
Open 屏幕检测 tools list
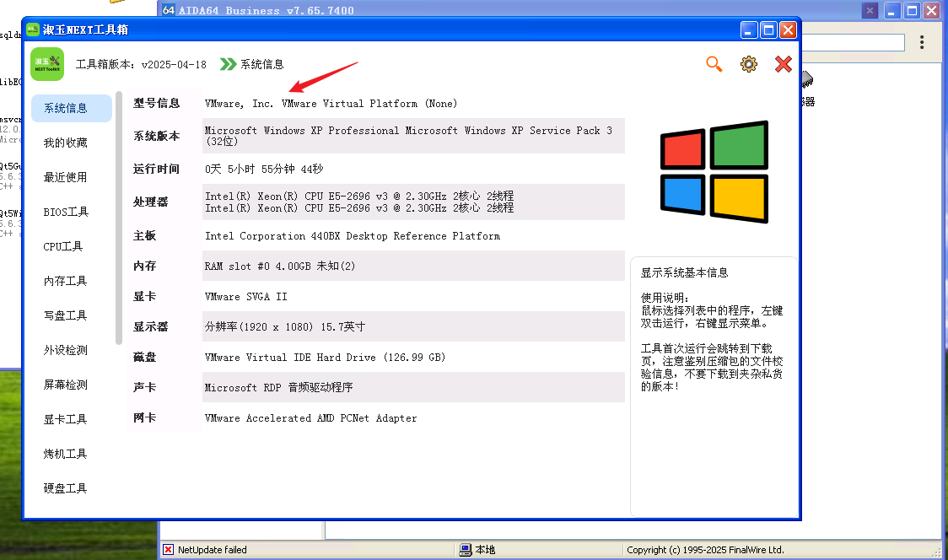[66, 385]
